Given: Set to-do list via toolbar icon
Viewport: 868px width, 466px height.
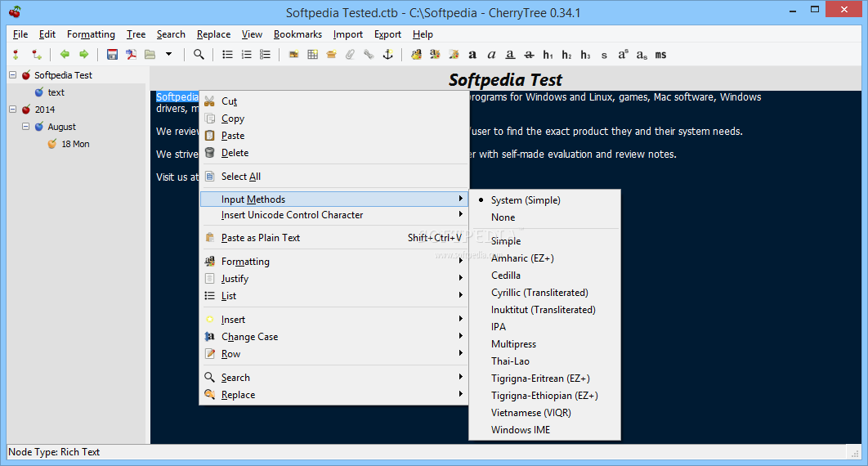Looking at the screenshot, I should point(265,54).
